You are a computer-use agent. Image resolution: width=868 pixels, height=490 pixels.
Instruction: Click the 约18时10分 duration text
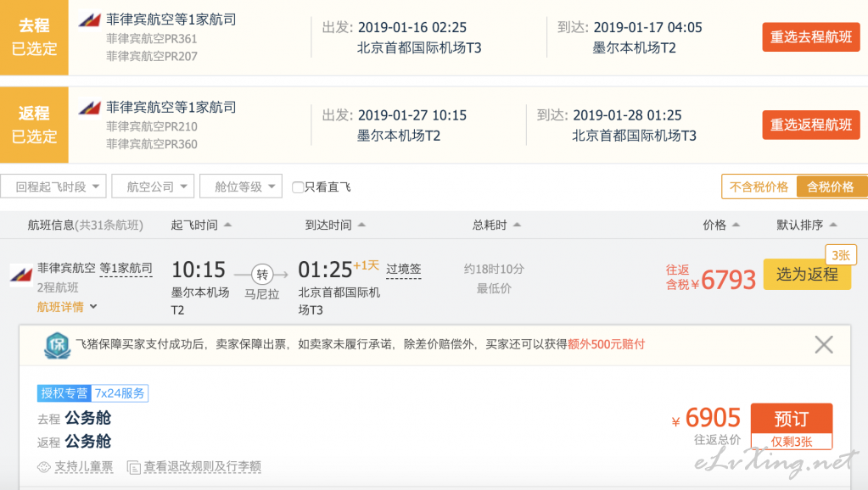pos(494,270)
